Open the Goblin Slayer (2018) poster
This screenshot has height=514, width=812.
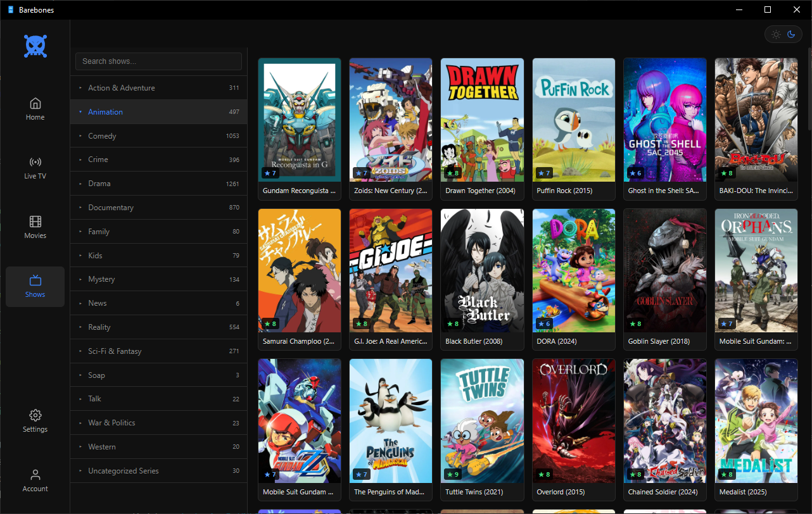pos(664,270)
